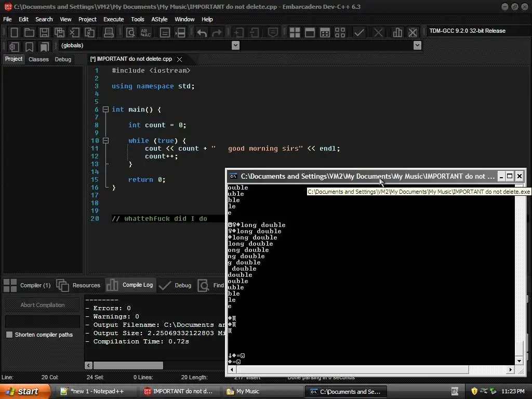532x399 pixels.
Task: Click the Goto Bookmark stacked bookmark icon
Action: [x=44, y=47]
